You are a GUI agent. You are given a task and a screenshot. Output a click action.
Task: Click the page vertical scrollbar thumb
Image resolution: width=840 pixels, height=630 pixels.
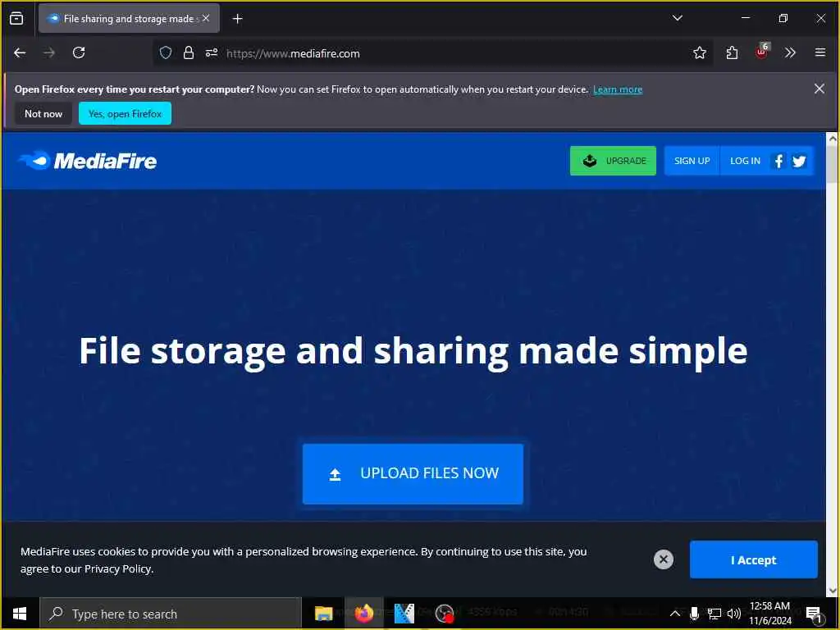tap(832, 164)
